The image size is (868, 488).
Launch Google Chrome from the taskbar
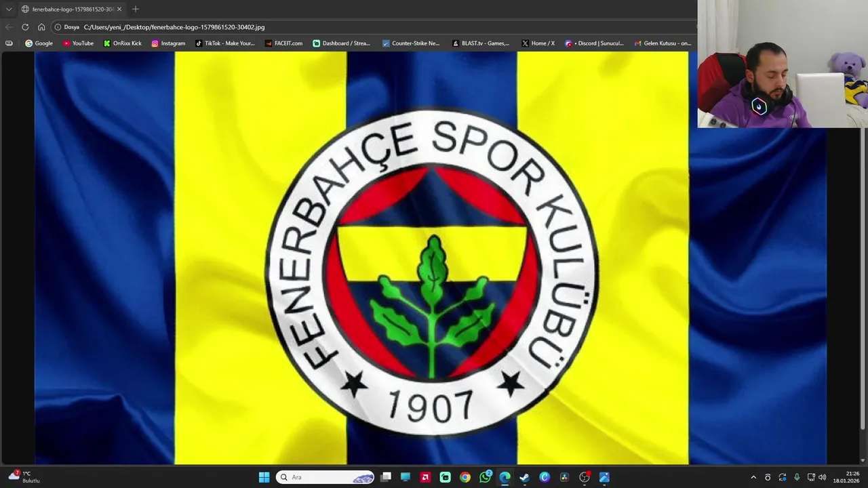coord(465,477)
